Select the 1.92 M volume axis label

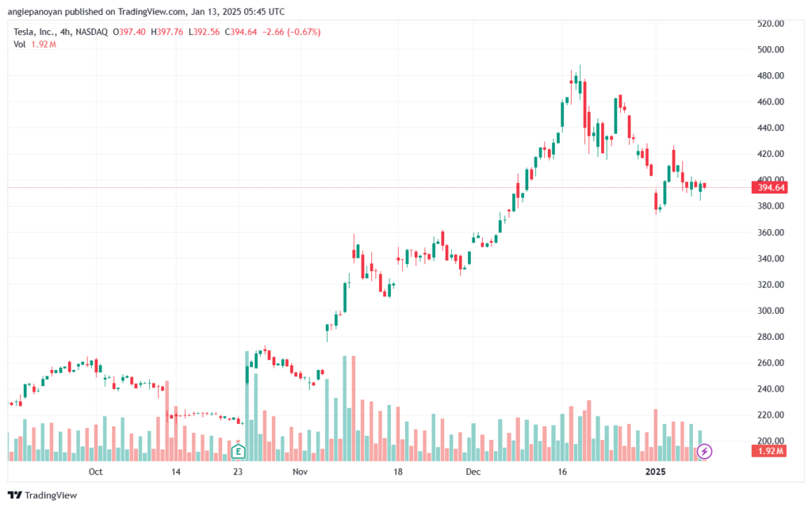(770, 451)
